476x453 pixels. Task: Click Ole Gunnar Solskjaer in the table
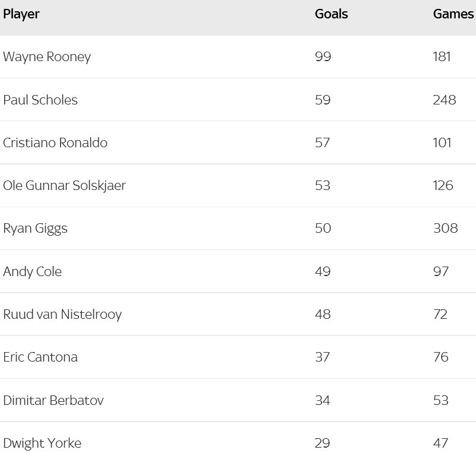(x=65, y=185)
